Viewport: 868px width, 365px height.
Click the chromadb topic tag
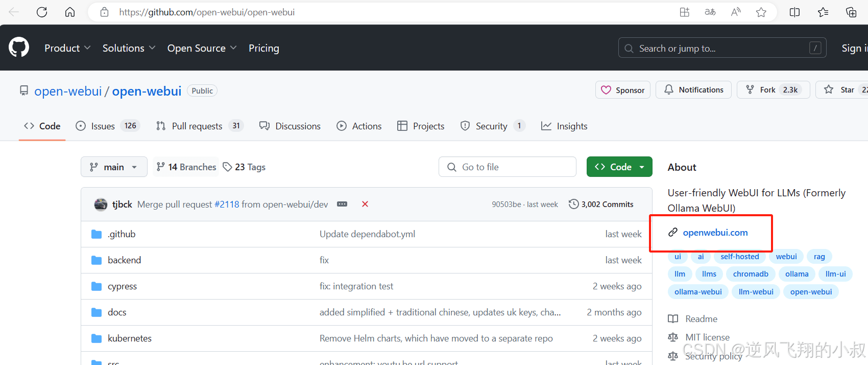[751, 274]
